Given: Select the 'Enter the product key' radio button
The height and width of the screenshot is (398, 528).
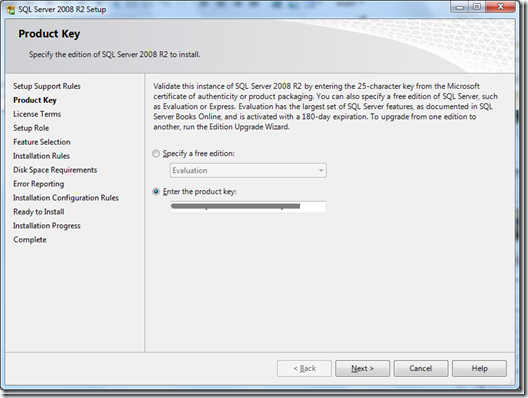Looking at the screenshot, I should pos(156,192).
